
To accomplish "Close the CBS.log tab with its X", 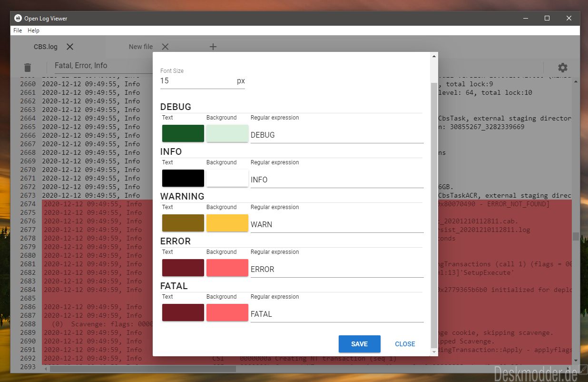I will coord(70,47).
